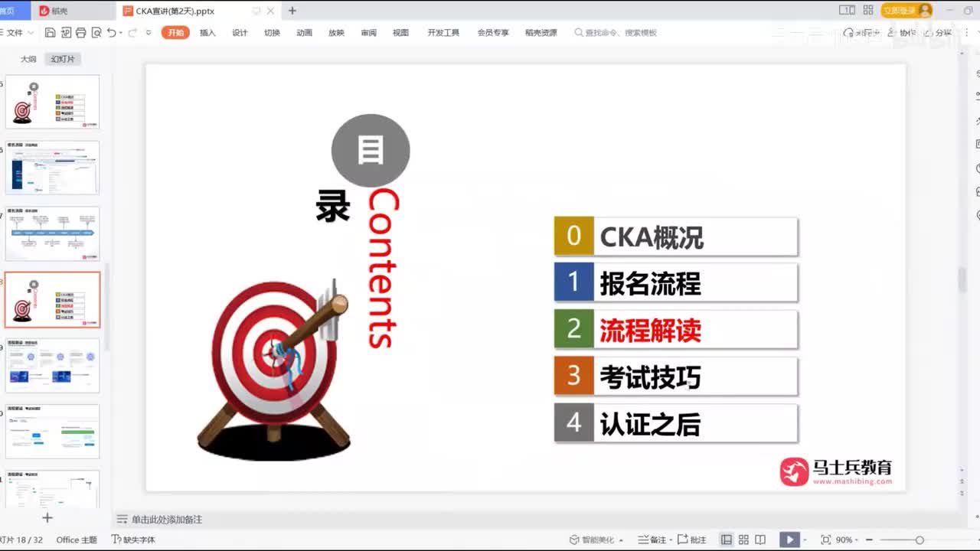Open the 会员专享 tab
Image resolution: width=980 pixels, height=551 pixels.
coord(493,33)
